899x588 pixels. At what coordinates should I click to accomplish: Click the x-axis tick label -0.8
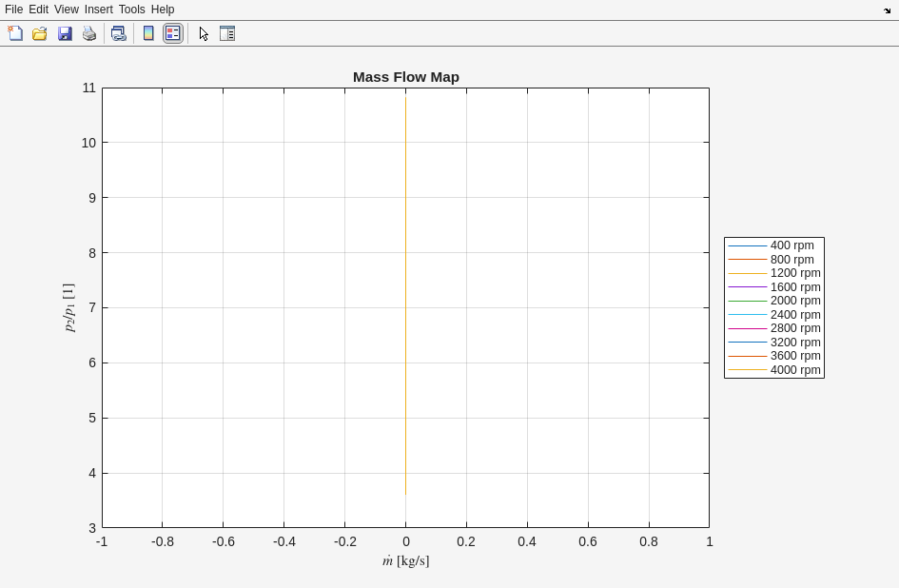[163, 541]
